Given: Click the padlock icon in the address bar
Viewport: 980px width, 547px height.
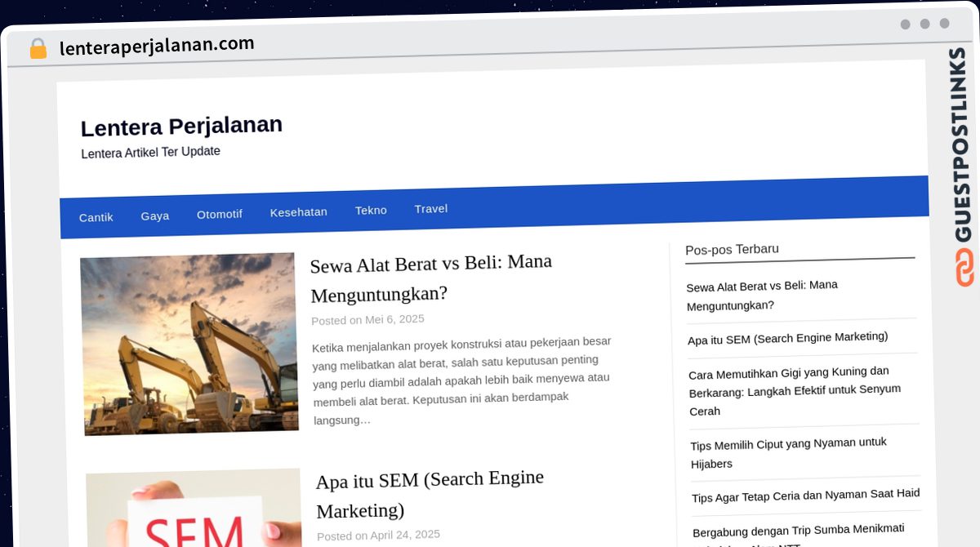Looking at the screenshot, I should [x=38, y=48].
